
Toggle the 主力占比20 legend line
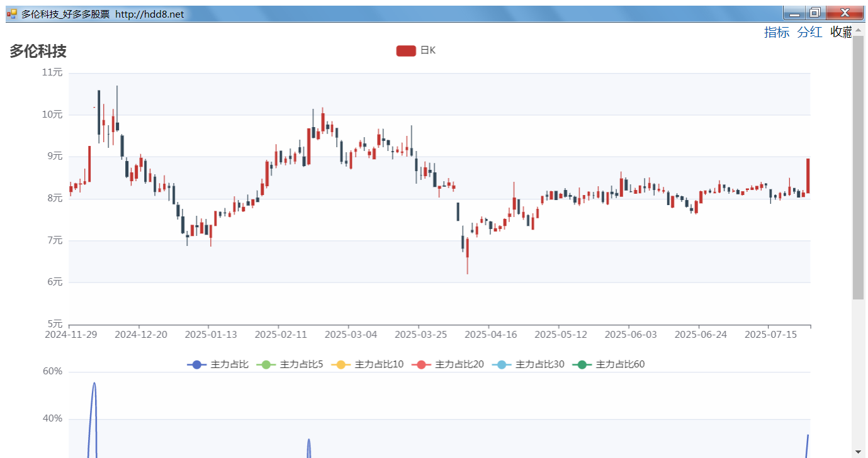(x=448, y=364)
